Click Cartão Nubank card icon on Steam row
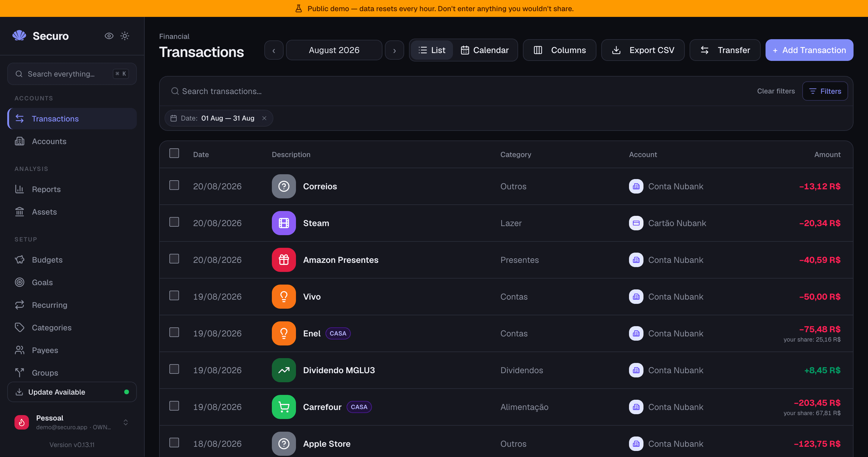 click(636, 223)
